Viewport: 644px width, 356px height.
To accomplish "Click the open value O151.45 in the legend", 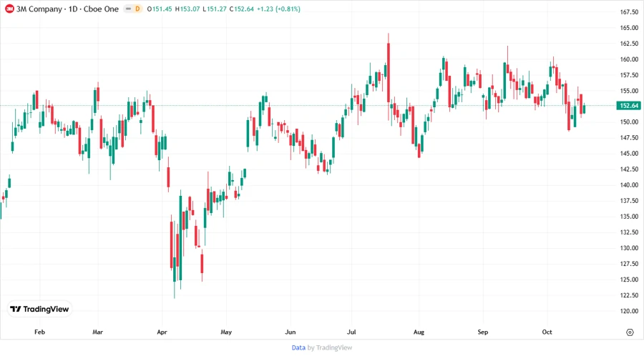I will pos(160,9).
